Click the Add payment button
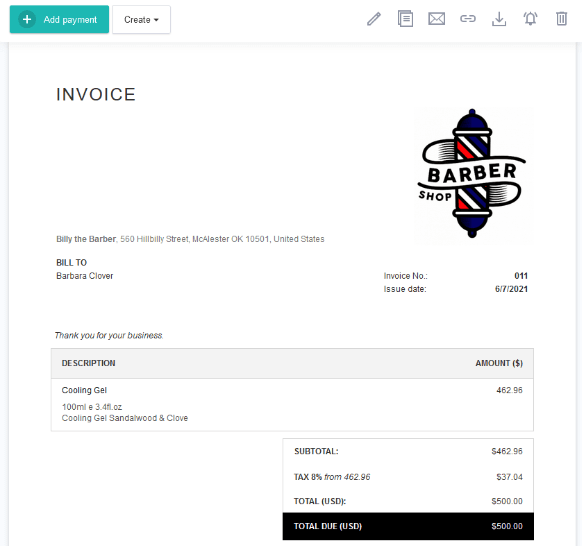 point(59,19)
